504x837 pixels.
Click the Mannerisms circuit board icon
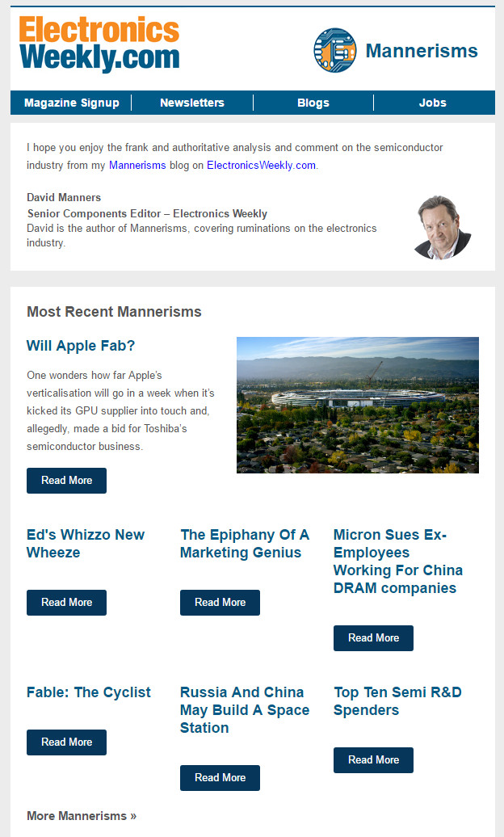pyautogui.click(x=334, y=51)
